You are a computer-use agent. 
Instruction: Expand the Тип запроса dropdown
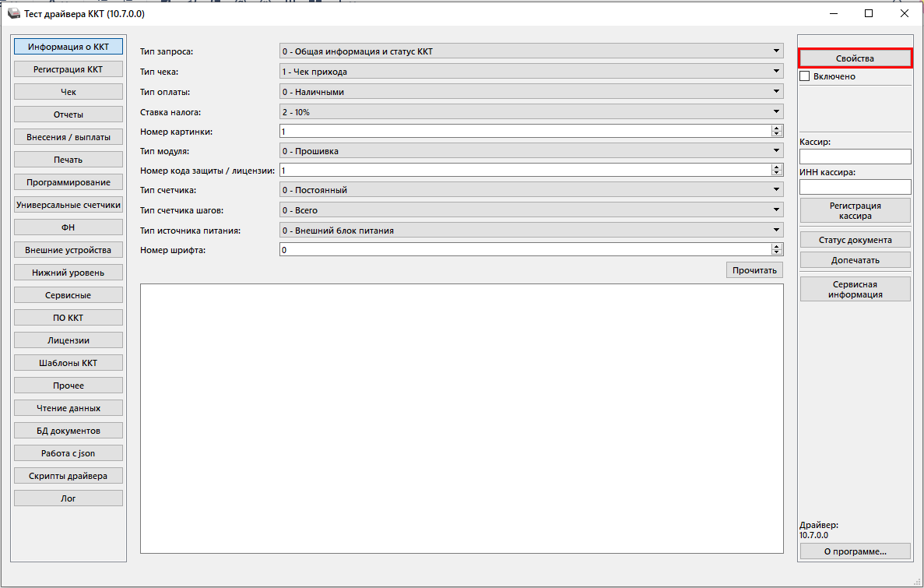click(x=531, y=51)
